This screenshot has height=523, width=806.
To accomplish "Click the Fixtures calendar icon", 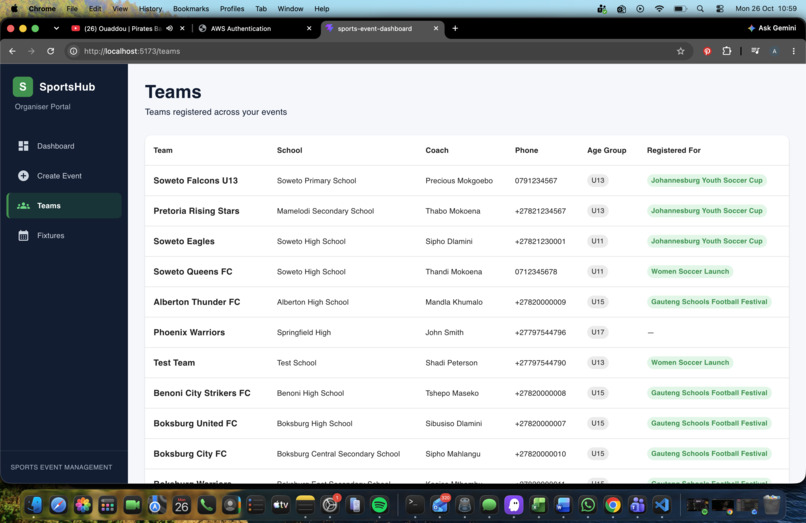I will coord(23,236).
